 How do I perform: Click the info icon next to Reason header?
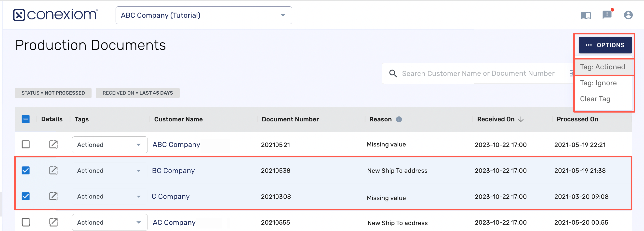399,119
